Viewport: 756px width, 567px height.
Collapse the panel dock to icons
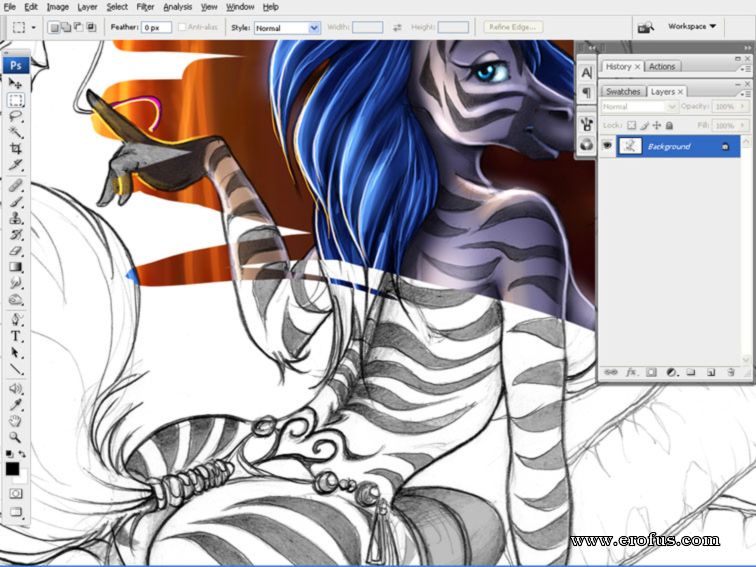point(746,48)
